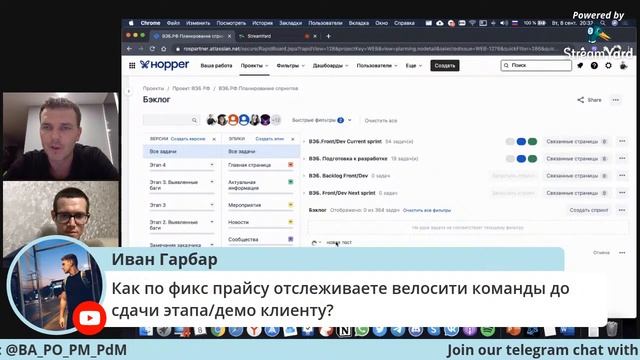Focus the Поиск search field

[x=536, y=65]
